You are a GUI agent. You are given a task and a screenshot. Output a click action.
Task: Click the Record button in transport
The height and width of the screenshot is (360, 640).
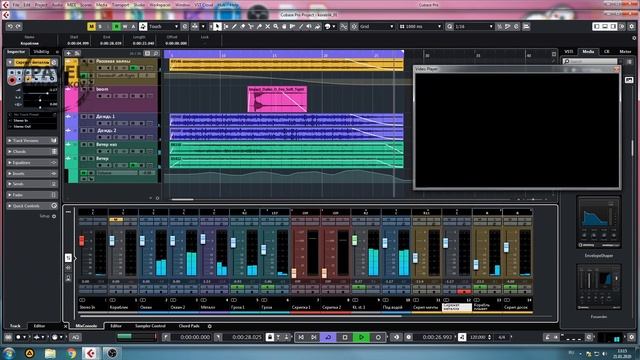[378, 337]
